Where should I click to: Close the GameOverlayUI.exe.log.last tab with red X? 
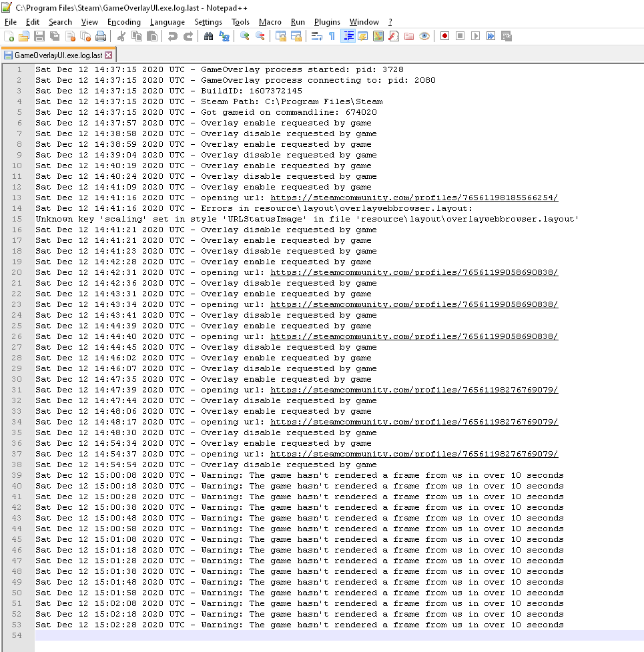[109, 55]
